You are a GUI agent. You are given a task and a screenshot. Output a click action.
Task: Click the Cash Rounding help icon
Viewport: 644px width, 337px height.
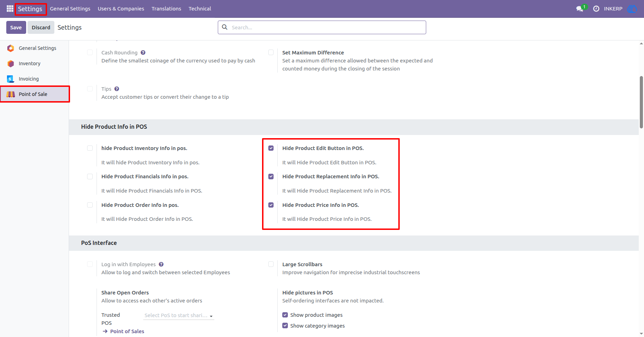coord(143,53)
